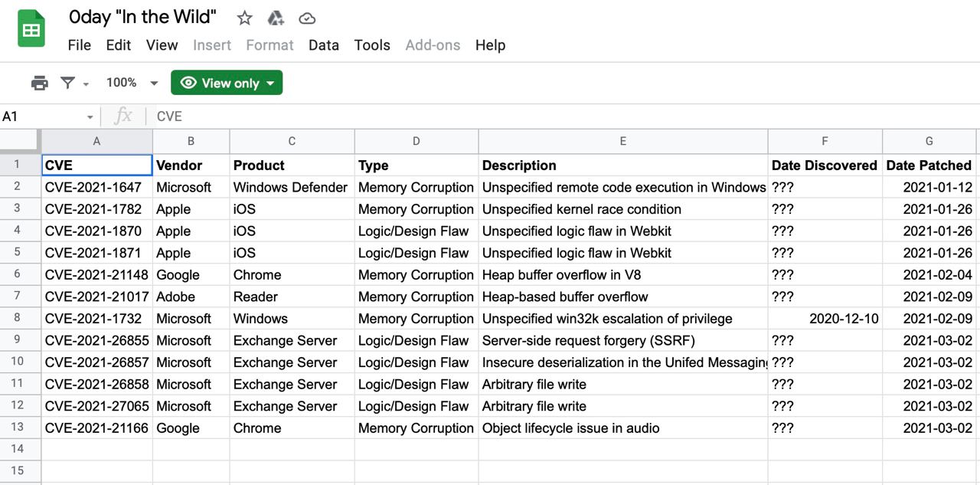
Task: Open the name box dropdown arrow
Action: click(90, 117)
